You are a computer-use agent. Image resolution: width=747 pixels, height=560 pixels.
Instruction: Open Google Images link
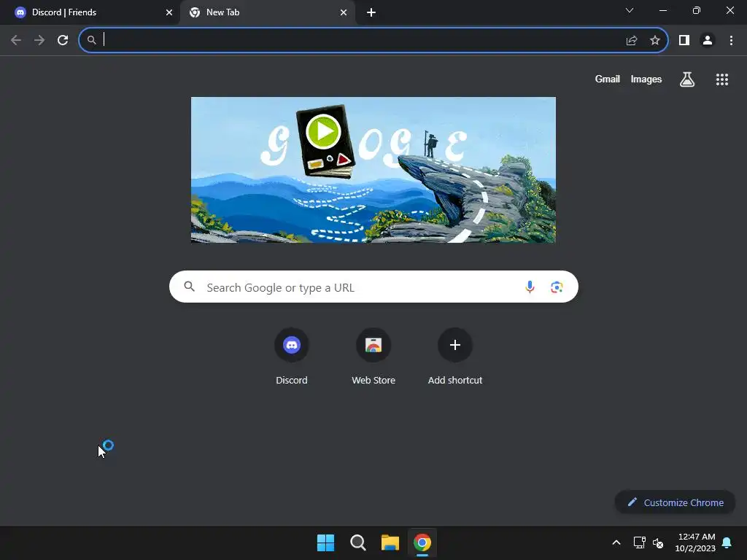click(x=646, y=79)
